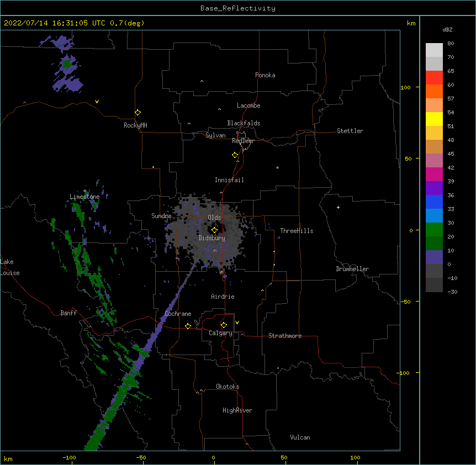This screenshot has width=476, height=465.
Task: Click the Limestone label
Action: tap(84, 197)
